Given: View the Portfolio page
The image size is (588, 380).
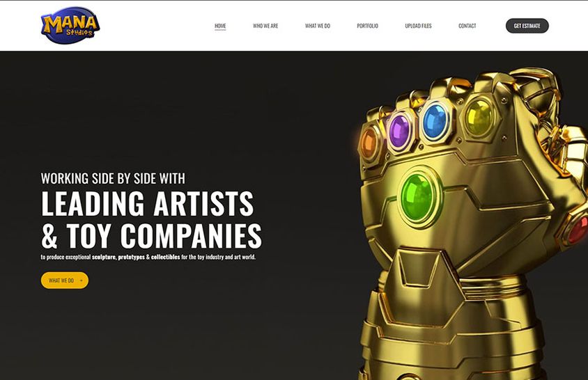Looking at the screenshot, I should (x=368, y=26).
